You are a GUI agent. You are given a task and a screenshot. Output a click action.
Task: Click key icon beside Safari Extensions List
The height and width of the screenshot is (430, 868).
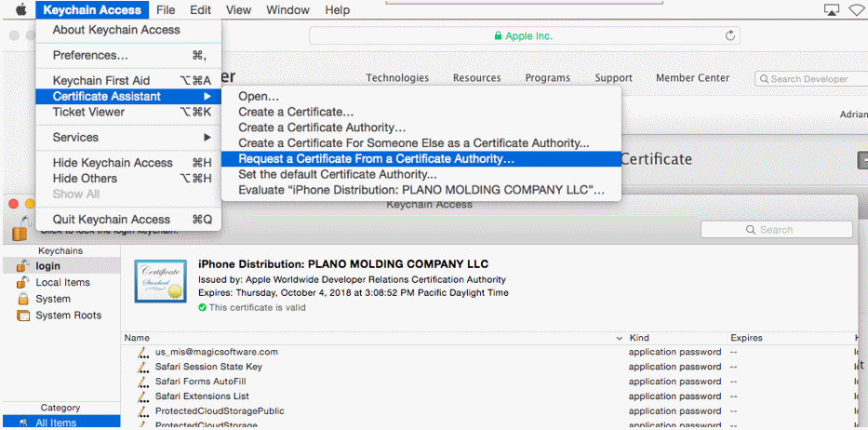(x=143, y=396)
